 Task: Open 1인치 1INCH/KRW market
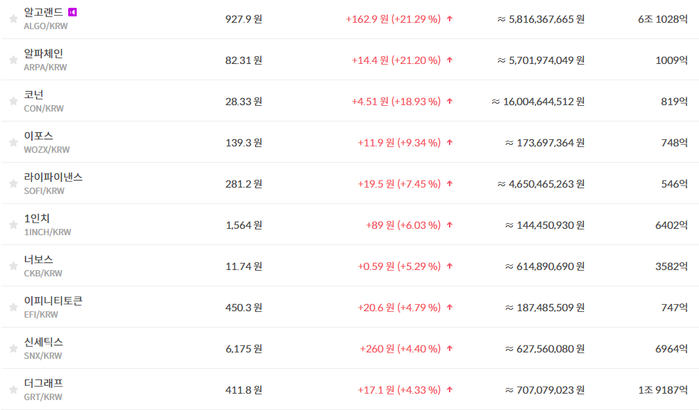47,225
